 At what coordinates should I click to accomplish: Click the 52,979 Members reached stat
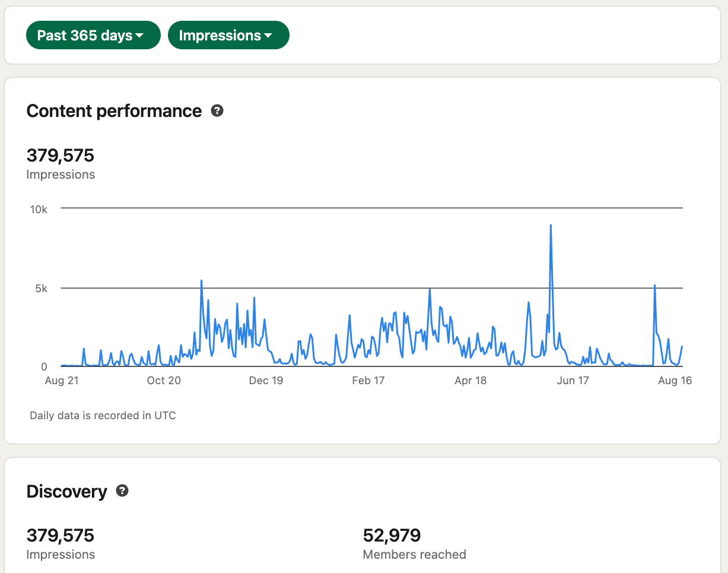(x=392, y=536)
